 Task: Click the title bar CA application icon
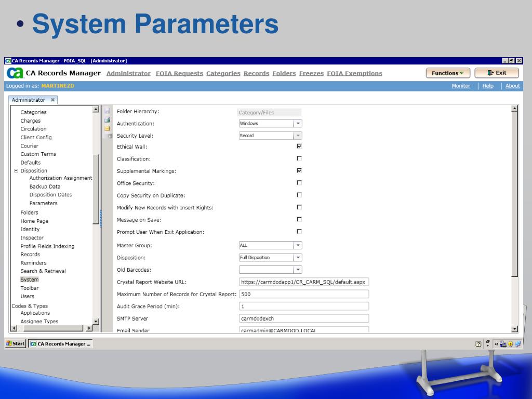click(8, 61)
